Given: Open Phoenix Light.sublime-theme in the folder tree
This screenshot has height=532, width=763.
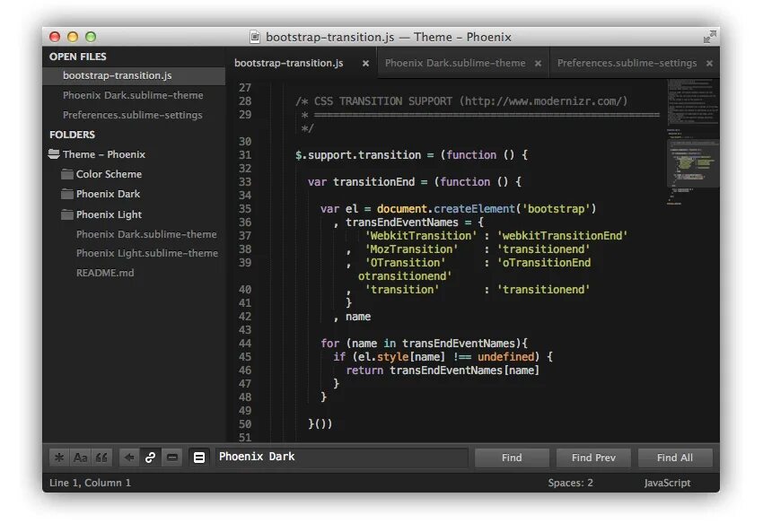Looking at the screenshot, I should pos(147,253).
